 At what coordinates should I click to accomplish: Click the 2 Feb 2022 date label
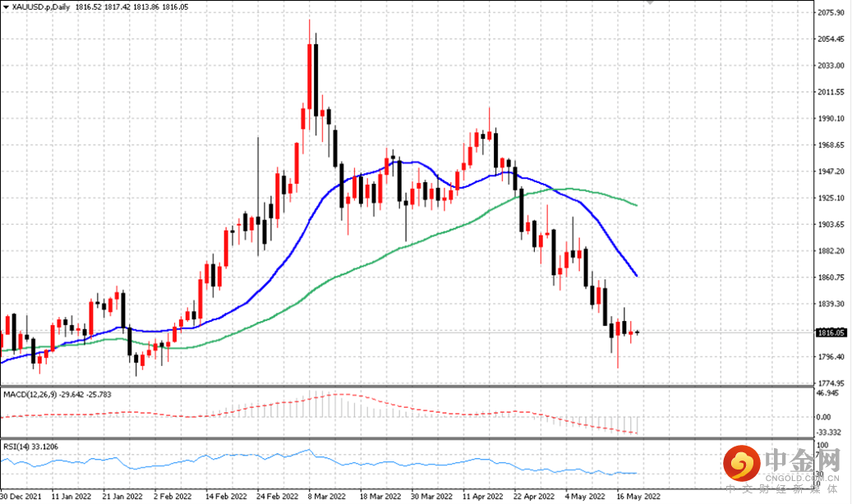[173, 497]
